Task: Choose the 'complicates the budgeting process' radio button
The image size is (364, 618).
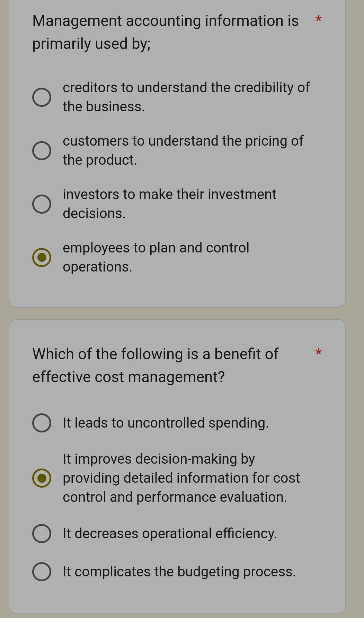Action: click(x=42, y=572)
